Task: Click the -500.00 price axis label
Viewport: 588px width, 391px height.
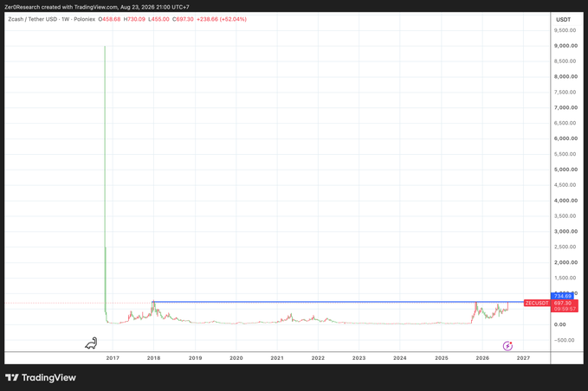Action: point(565,340)
